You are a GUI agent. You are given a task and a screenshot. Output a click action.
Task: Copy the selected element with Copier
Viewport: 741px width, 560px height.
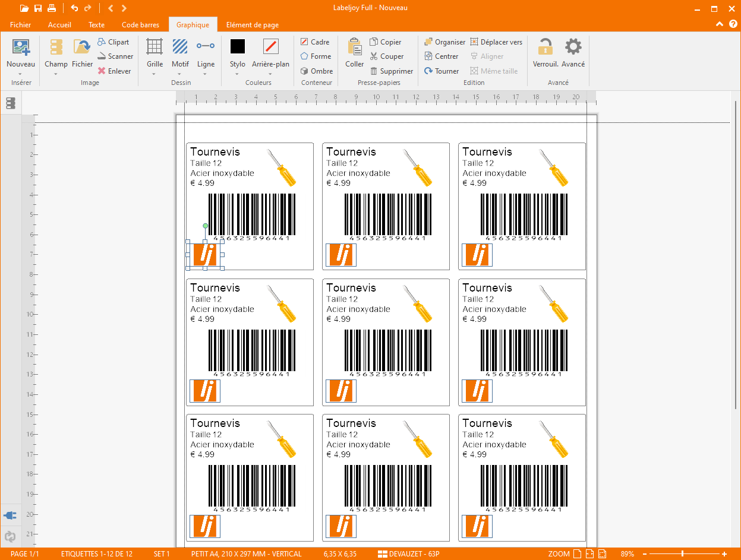click(x=386, y=42)
